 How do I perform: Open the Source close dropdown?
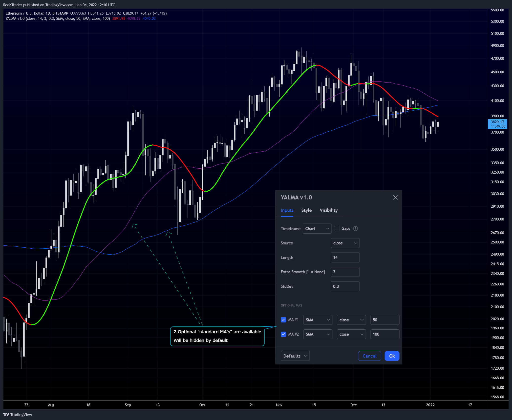[345, 243]
